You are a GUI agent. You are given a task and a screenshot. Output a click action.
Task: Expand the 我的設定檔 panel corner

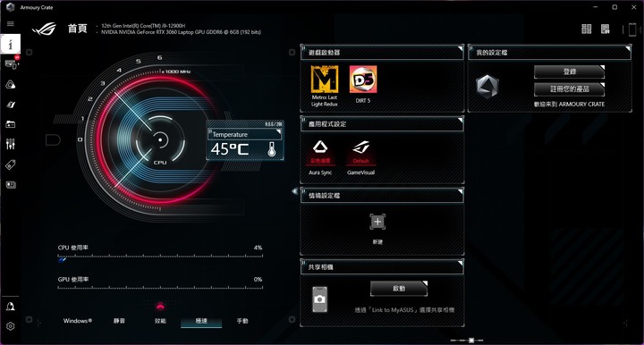pyautogui.click(x=628, y=49)
